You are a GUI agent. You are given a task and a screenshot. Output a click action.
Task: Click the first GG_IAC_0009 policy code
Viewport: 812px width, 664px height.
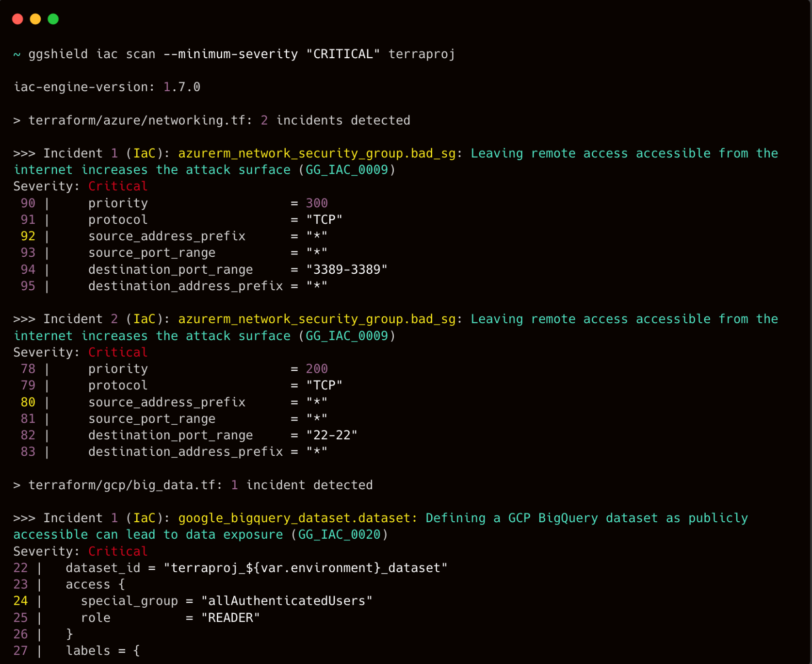tap(347, 170)
